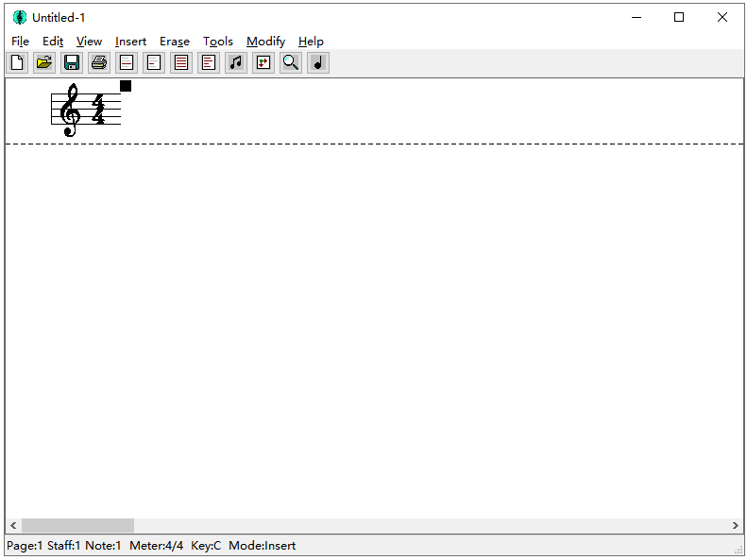Click the treble clef on the staff

70,110
